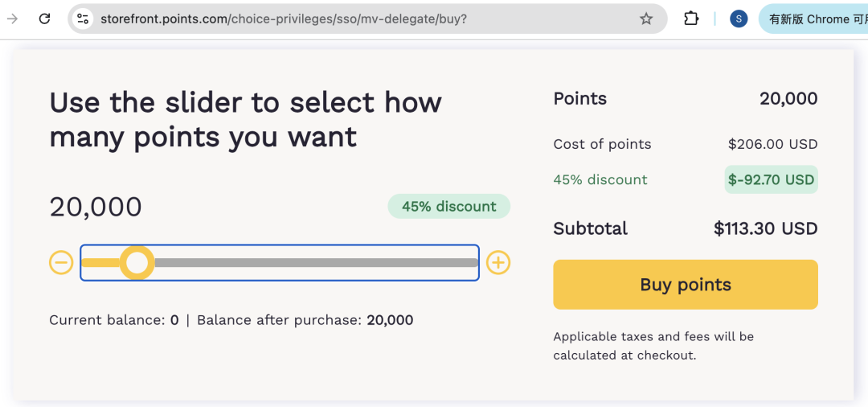Click the large 20,000 value above slider
Viewport: 868px width, 407px height.
(x=96, y=207)
